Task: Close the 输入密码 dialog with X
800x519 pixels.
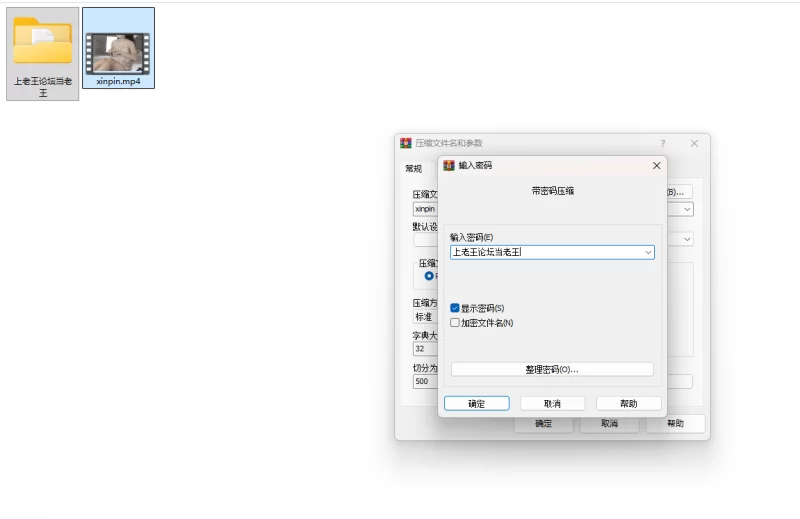Action: (656, 165)
